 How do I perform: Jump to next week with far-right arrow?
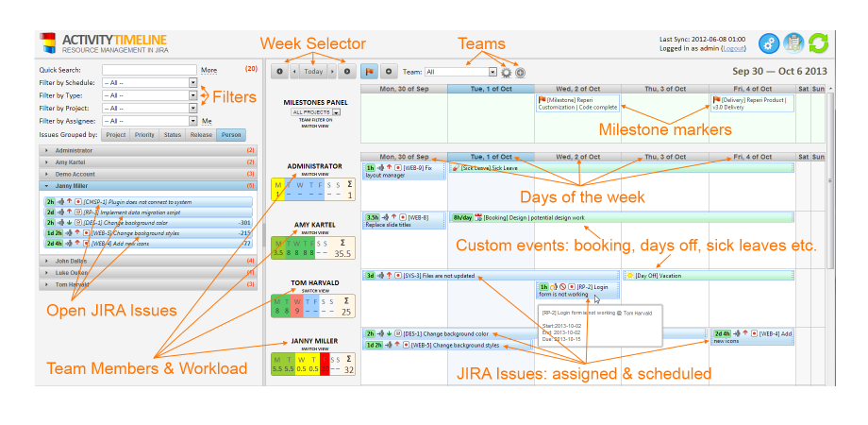[346, 71]
